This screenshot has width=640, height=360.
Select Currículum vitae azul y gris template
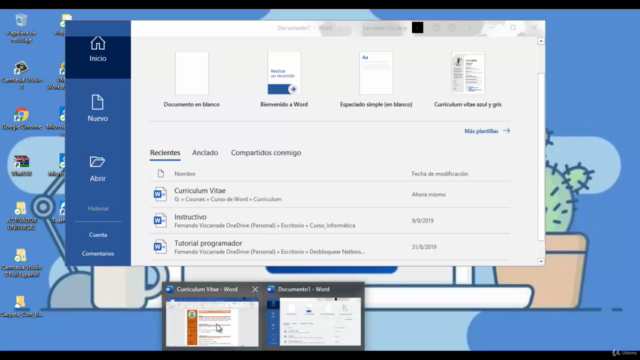pyautogui.click(x=468, y=79)
